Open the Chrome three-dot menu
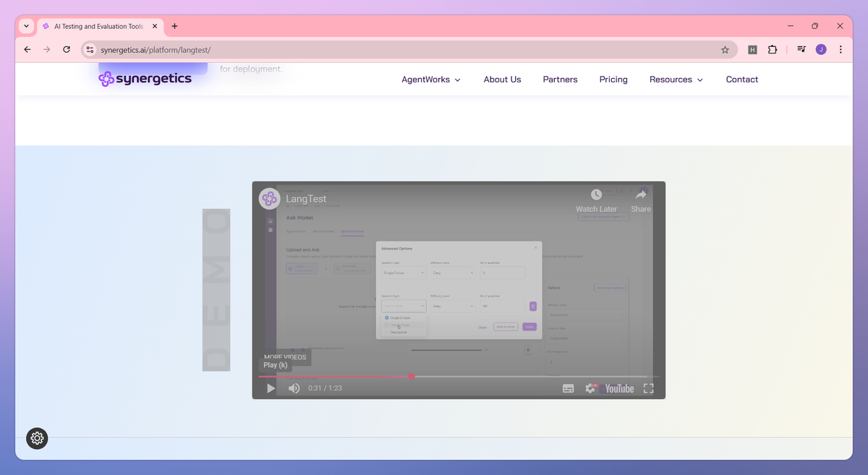Viewport: 868px width, 475px height. click(x=841, y=50)
